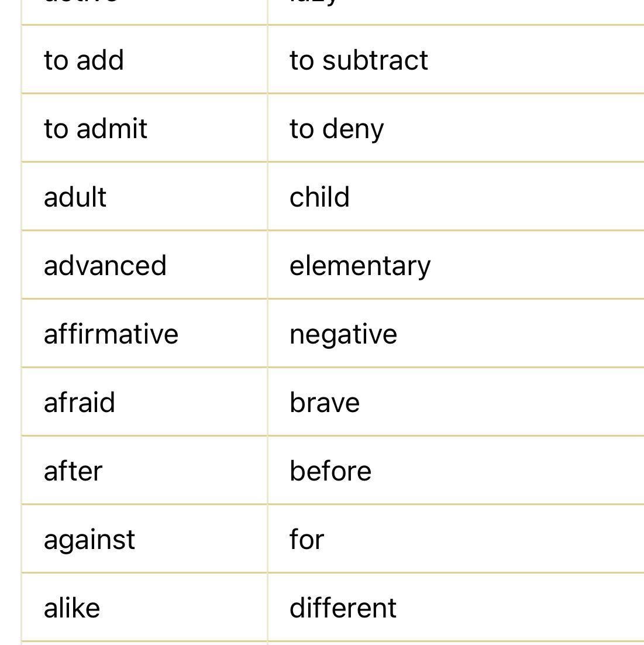Image resolution: width=644 pixels, height=645 pixels.
Task: Select the "to subtract" cell
Action: [x=359, y=60]
